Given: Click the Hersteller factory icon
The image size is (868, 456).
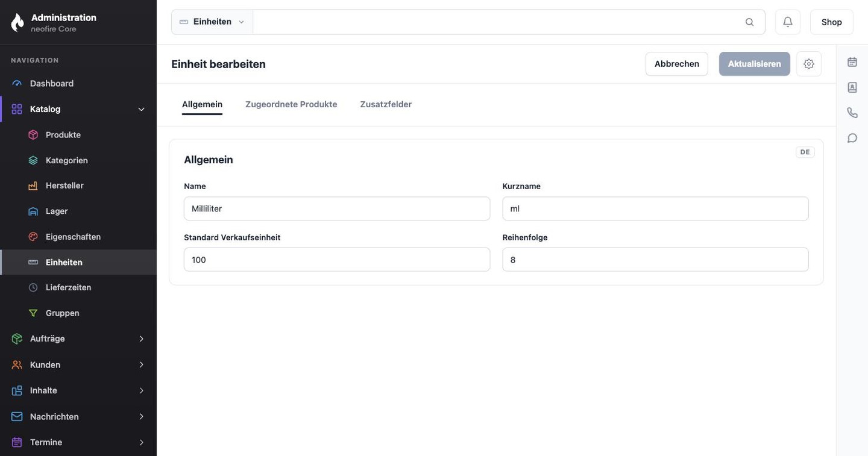Looking at the screenshot, I should pyautogui.click(x=33, y=186).
